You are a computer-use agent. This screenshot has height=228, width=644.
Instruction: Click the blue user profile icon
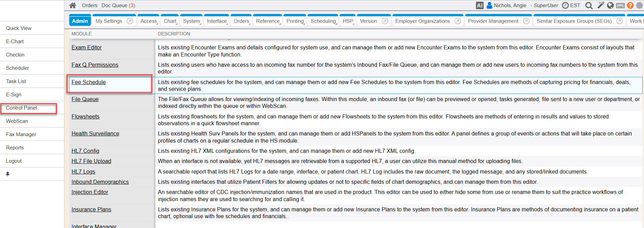489,5
